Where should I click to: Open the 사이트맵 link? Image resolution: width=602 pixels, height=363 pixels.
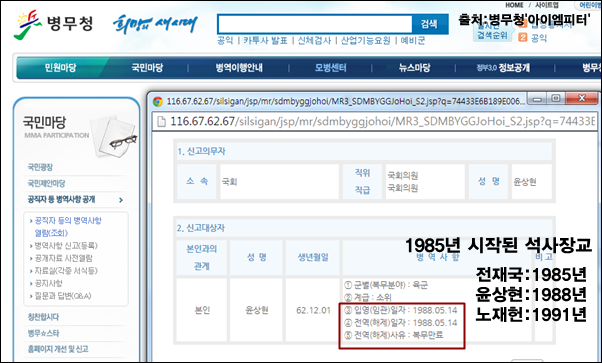click(x=547, y=5)
